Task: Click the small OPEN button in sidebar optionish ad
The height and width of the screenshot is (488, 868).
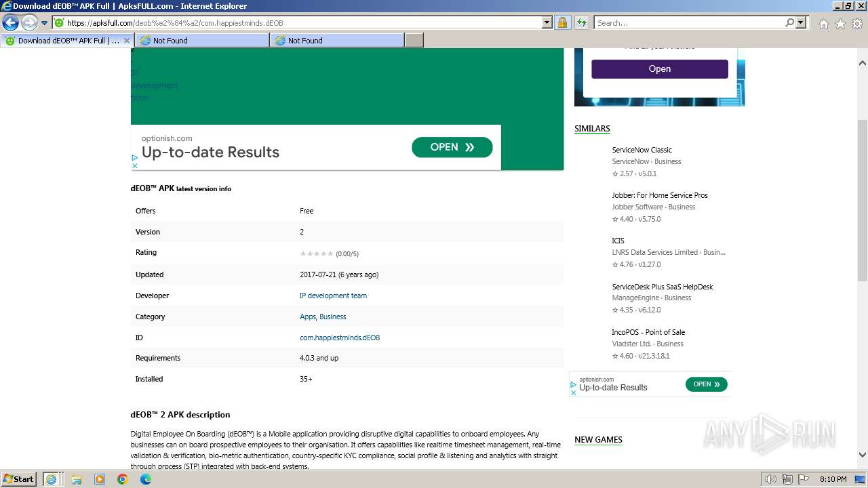Action: (707, 384)
